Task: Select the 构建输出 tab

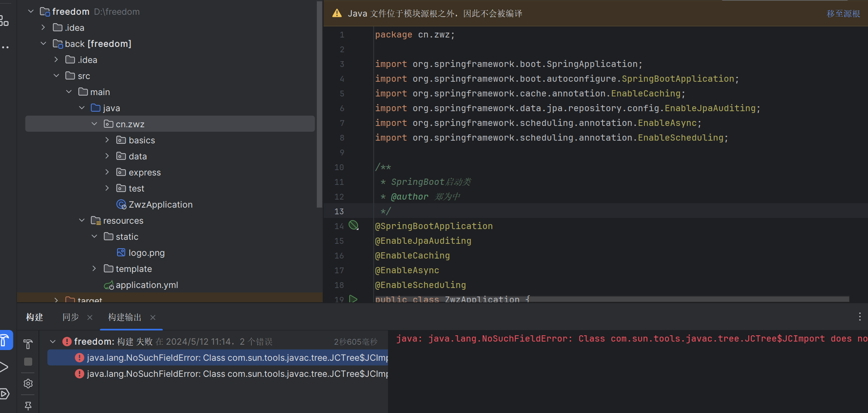Action: pos(125,317)
